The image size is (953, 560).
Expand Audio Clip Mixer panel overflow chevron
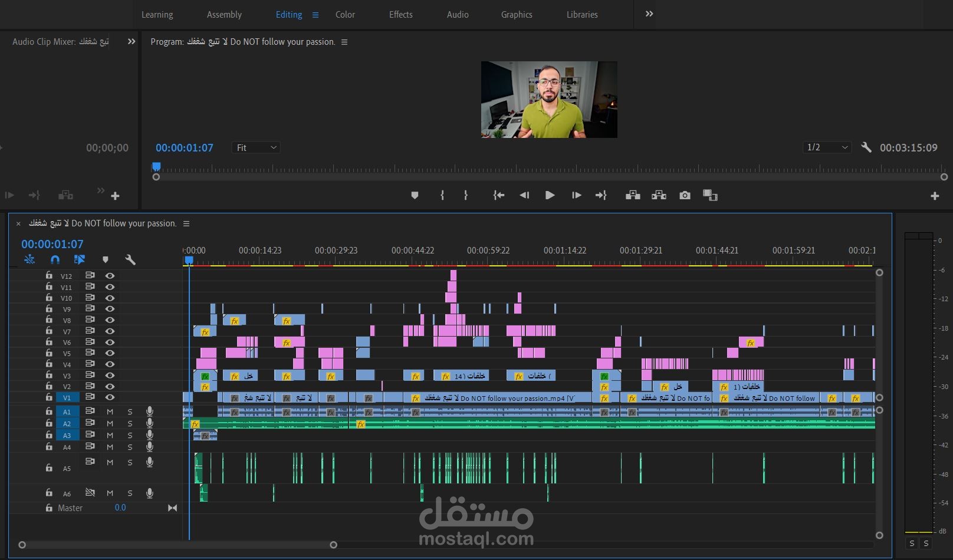pos(132,42)
